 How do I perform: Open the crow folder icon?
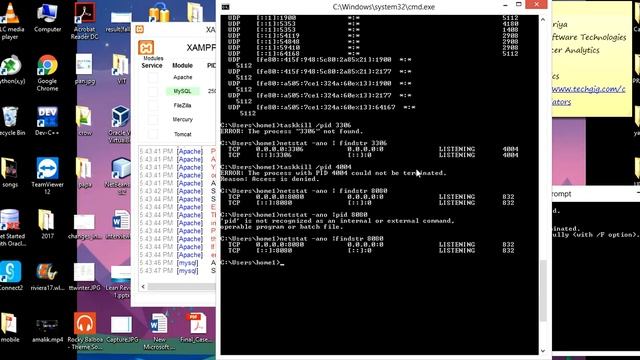(x=84, y=121)
